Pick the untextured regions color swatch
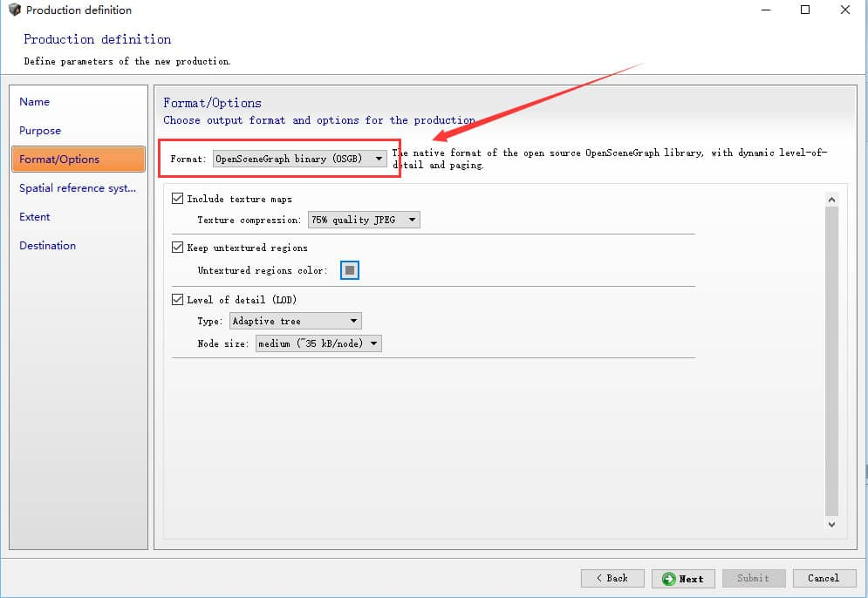Image resolution: width=868 pixels, height=598 pixels. click(350, 270)
